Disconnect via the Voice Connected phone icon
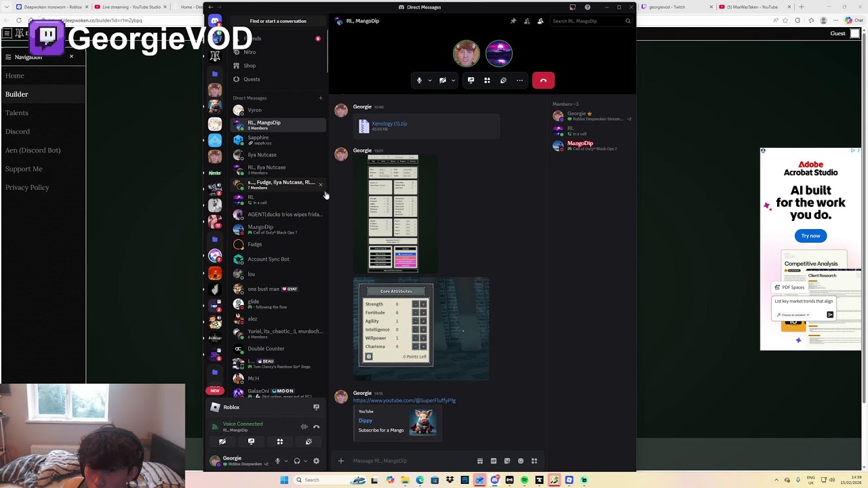 316,427
